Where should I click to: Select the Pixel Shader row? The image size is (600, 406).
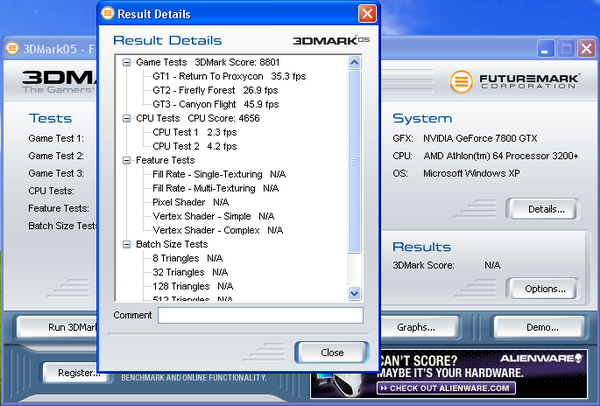pos(191,202)
